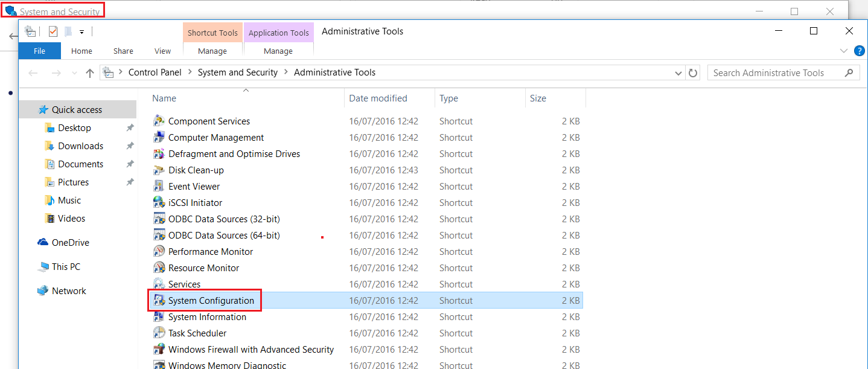
Task: Select the Task Scheduler icon
Action: click(159, 333)
